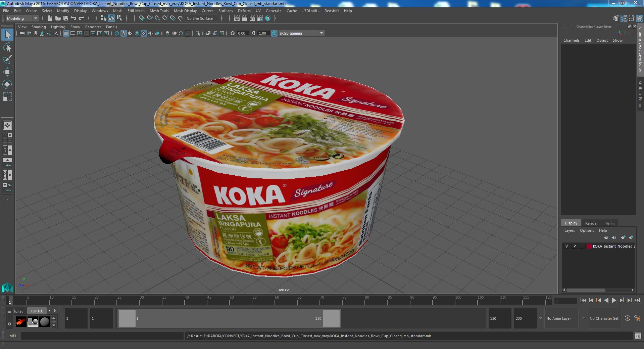Enable snap to curves magnet icon
Viewport: 644px width, 349px height.
pos(149,18)
